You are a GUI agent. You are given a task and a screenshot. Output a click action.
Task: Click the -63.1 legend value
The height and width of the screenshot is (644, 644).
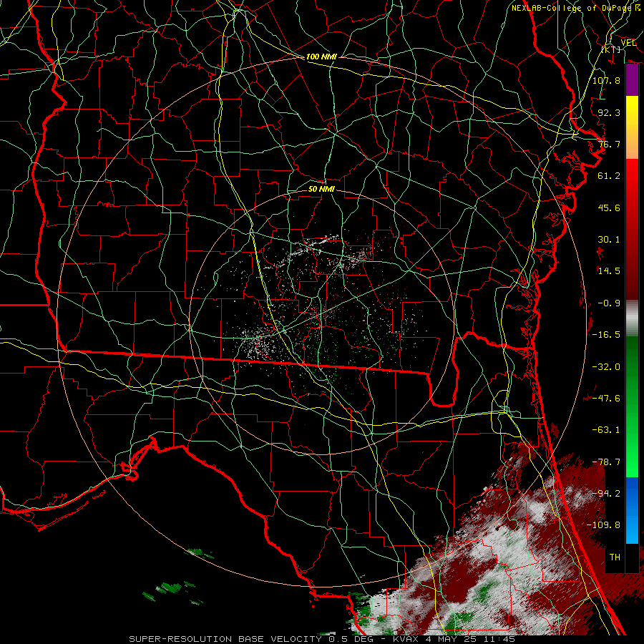pyautogui.click(x=606, y=429)
